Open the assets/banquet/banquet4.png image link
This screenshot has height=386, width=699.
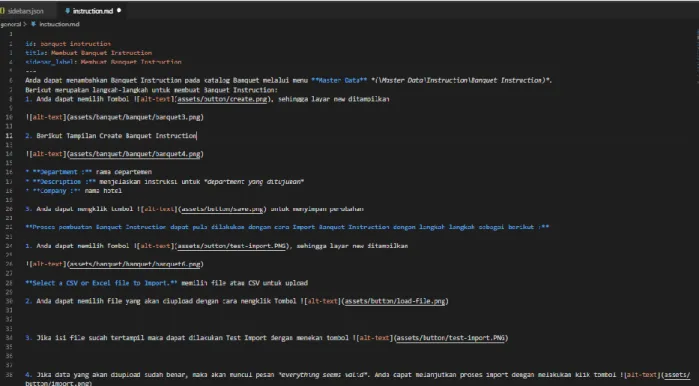coord(135,154)
